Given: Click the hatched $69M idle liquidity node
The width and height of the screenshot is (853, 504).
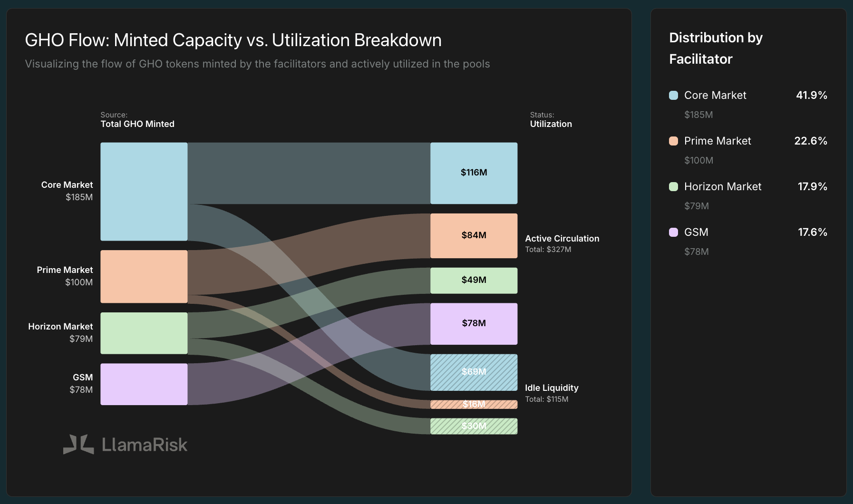Looking at the screenshot, I should tap(474, 372).
